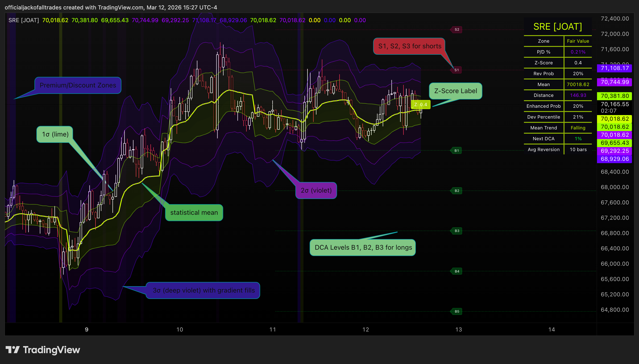Click the B4 DCA level marker

(456, 271)
